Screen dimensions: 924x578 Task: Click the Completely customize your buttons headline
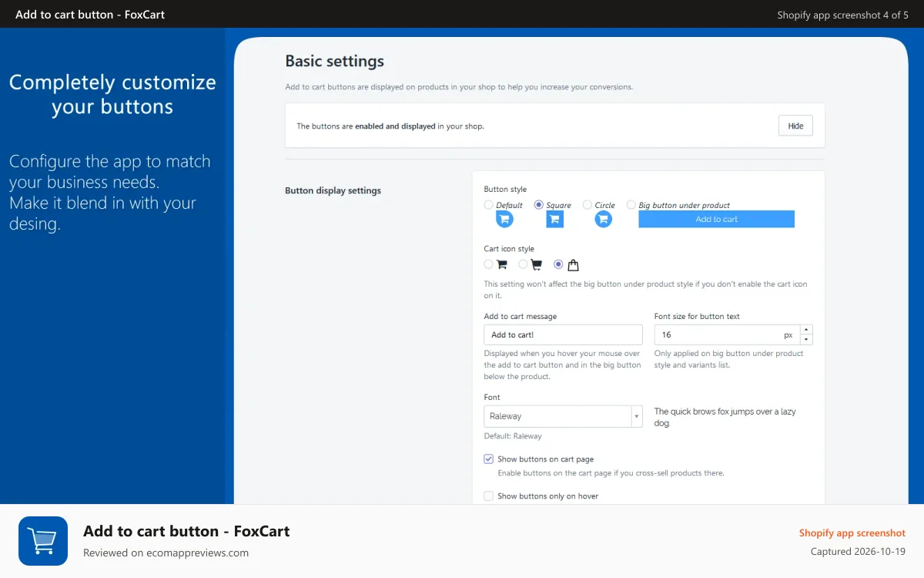[x=112, y=94]
